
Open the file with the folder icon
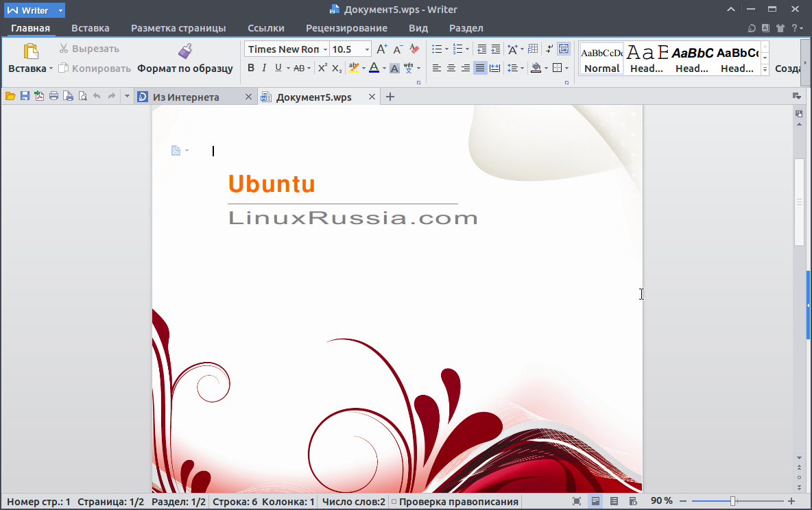(10, 96)
